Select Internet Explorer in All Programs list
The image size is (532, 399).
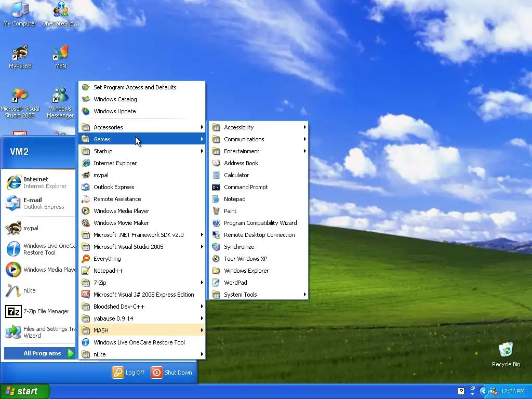tap(142, 163)
